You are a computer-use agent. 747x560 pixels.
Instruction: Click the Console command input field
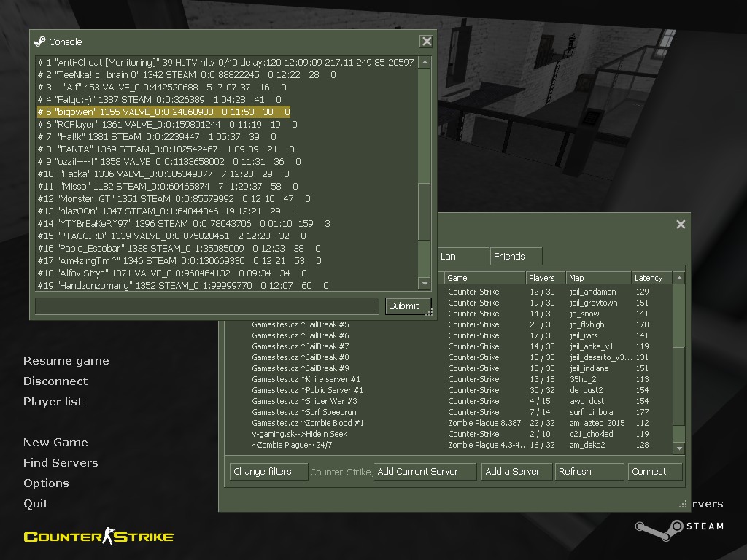click(x=206, y=306)
